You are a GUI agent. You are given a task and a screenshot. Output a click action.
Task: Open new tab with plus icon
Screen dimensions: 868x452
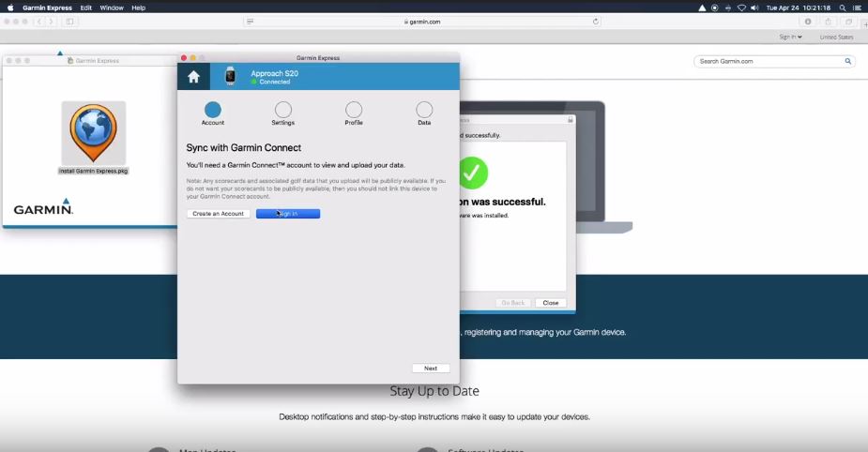[865, 24]
